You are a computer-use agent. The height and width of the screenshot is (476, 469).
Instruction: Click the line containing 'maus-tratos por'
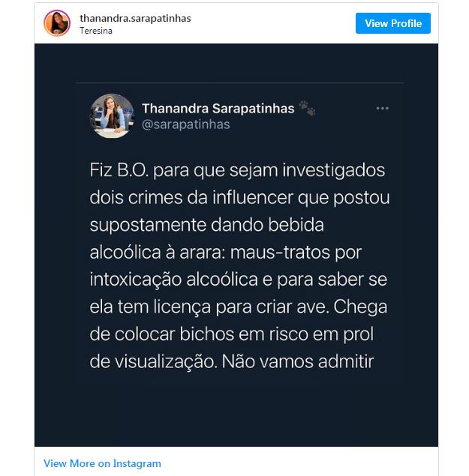(x=226, y=253)
